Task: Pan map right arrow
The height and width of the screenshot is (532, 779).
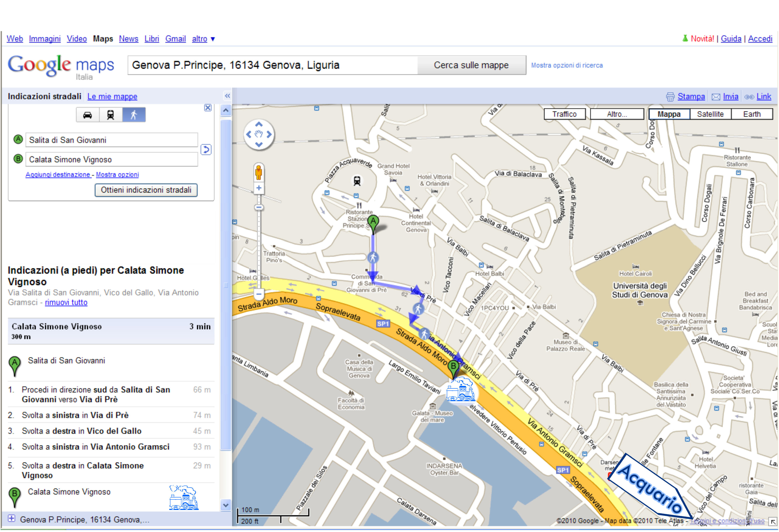Action: click(x=269, y=134)
